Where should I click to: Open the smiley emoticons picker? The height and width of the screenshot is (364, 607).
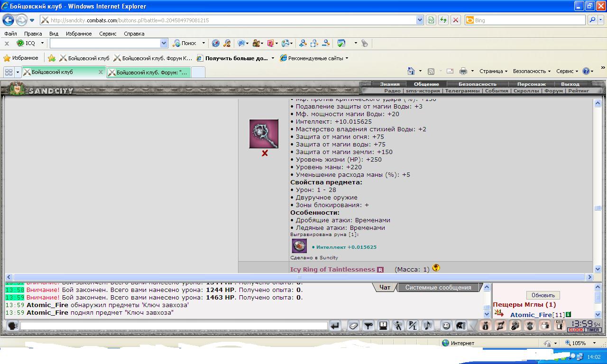(x=446, y=326)
